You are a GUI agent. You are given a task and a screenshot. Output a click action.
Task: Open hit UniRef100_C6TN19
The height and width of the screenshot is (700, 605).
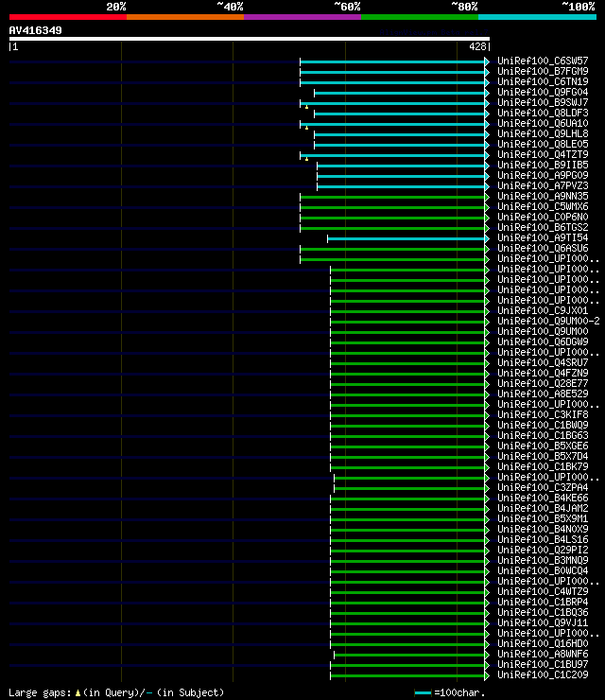(543, 81)
